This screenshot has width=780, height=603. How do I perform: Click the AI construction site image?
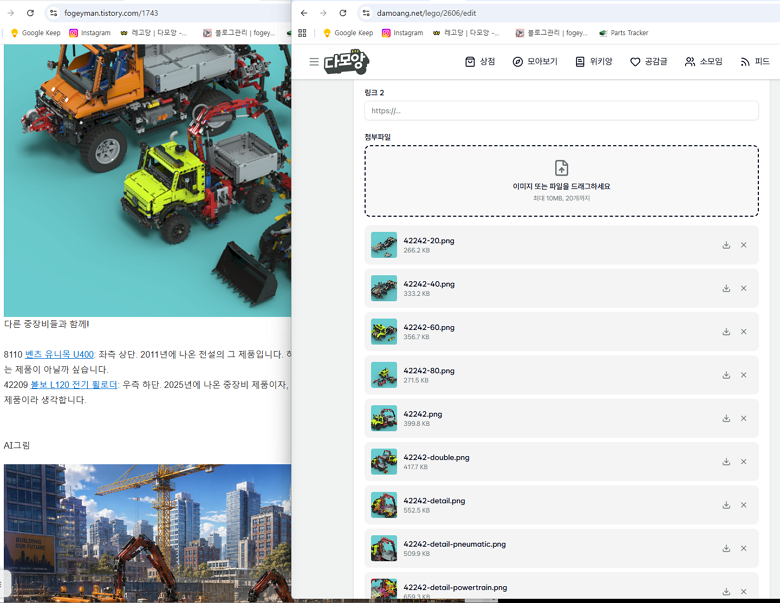click(x=148, y=533)
